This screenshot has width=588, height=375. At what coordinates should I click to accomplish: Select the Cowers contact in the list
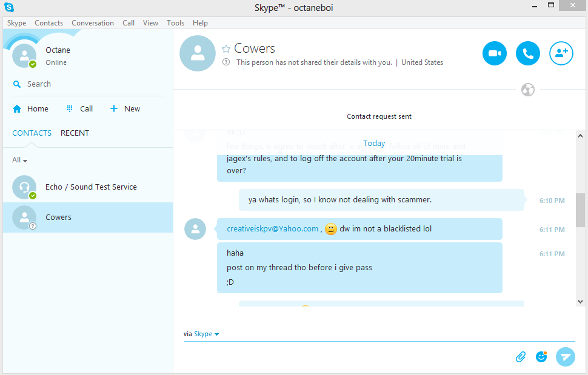pyautogui.click(x=88, y=217)
